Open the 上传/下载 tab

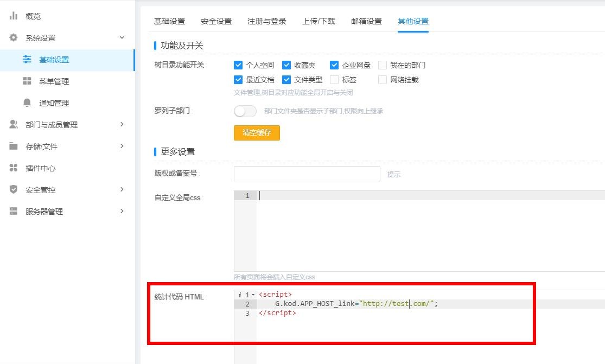coord(319,21)
